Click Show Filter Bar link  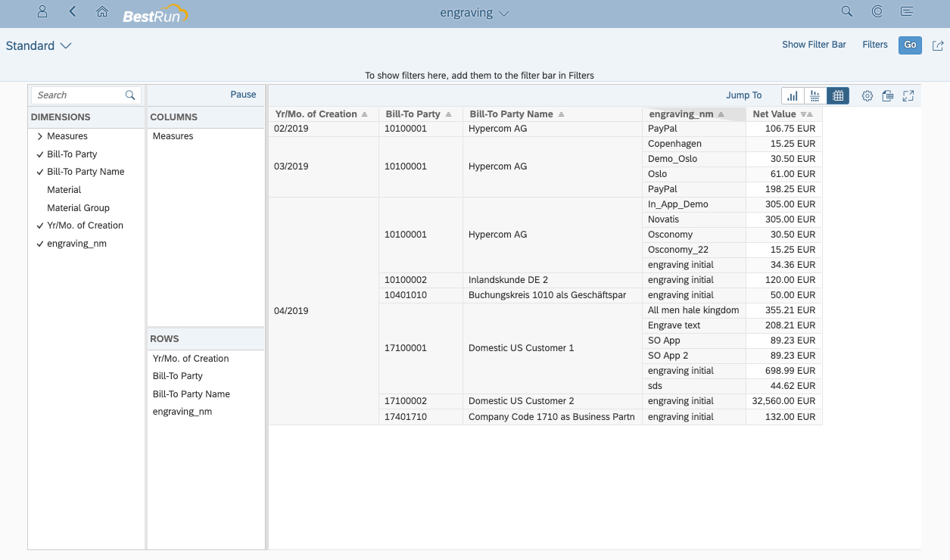tap(814, 44)
